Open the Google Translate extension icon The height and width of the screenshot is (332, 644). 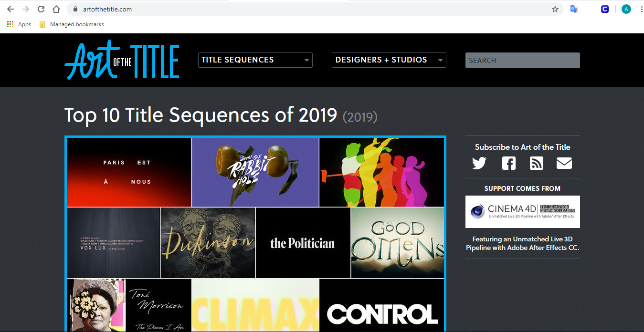(574, 9)
